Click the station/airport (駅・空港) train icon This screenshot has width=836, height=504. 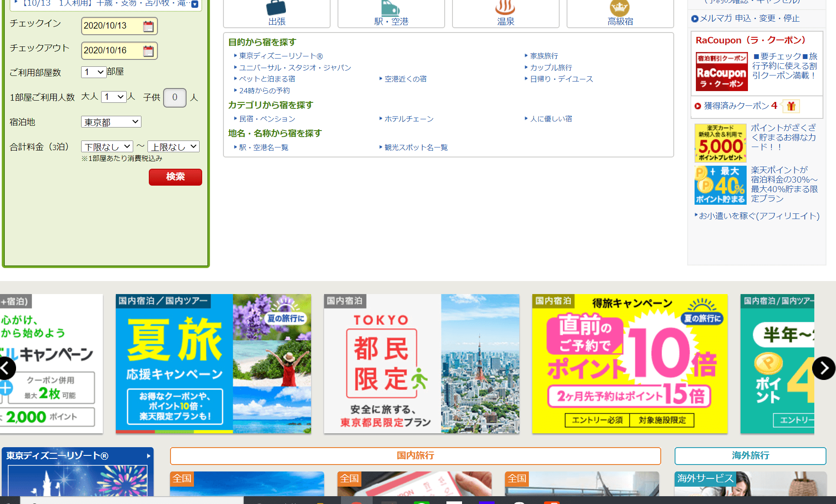391,7
